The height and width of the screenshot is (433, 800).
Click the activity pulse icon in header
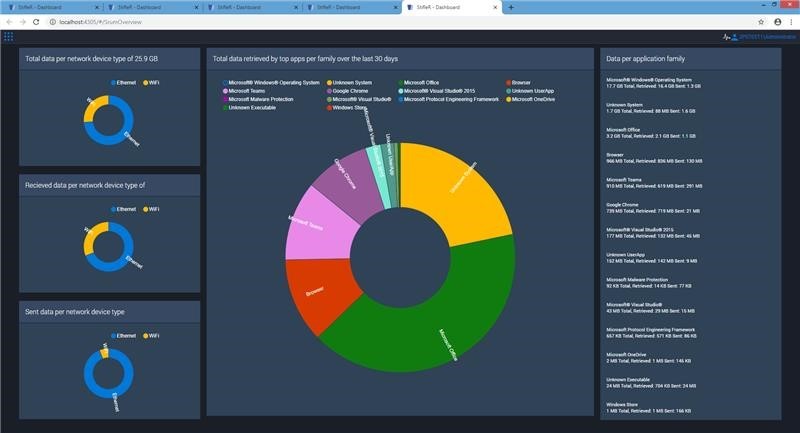point(727,37)
